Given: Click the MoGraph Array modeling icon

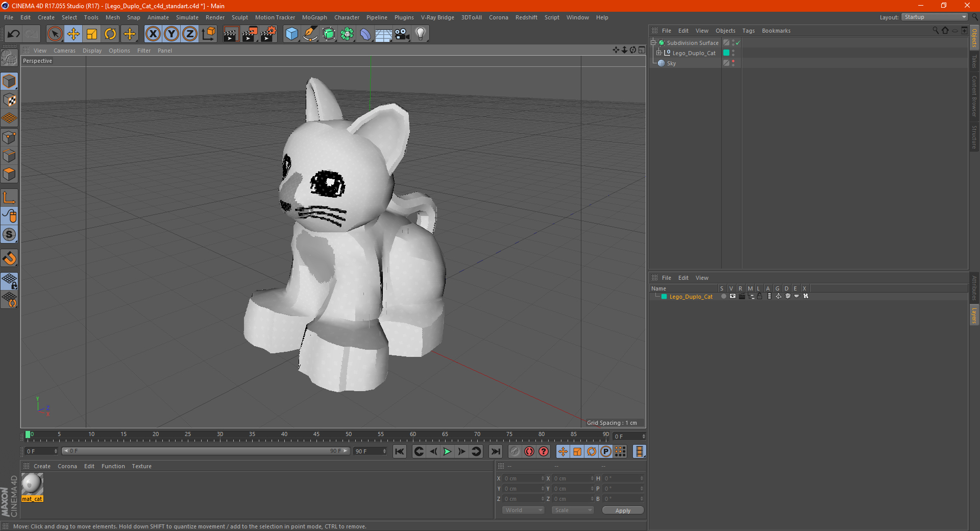Looking at the screenshot, I should (x=347, y=34).
